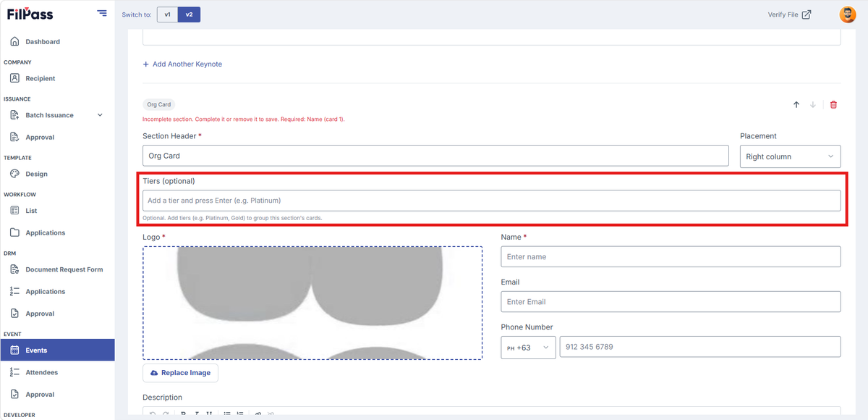The width and height of the screenshot is (868, 420).
Task: Click the Description label
Action: (x=163, y=398)
